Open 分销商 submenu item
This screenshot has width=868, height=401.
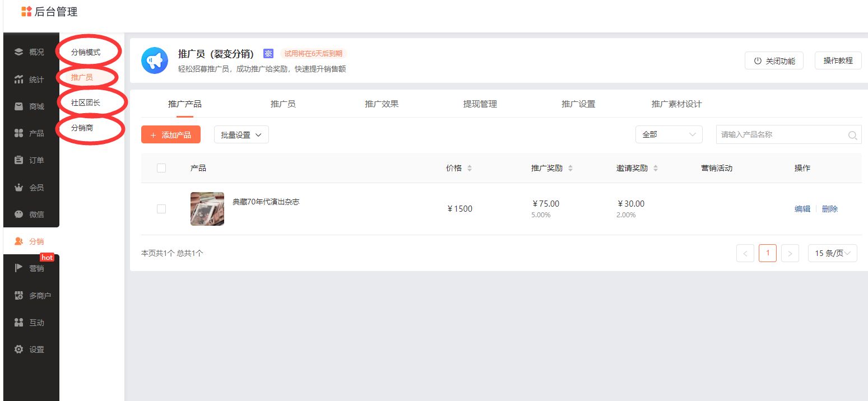[x=82, y=128]
